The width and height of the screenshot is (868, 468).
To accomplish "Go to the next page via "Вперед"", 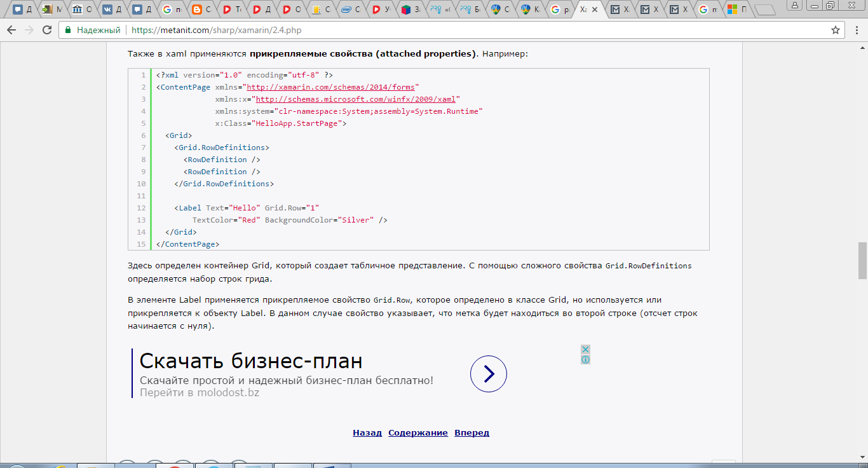I will pyautogui.click(x=471, y=432).
